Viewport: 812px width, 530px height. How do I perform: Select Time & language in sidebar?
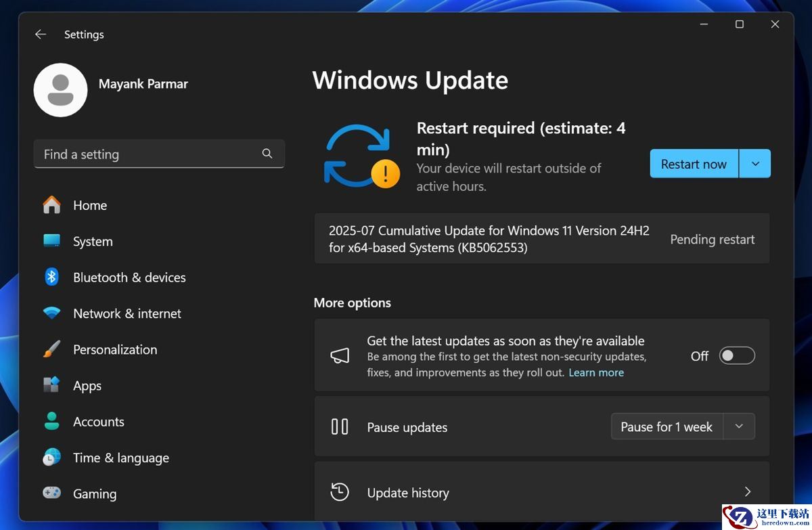pos(120,458)
